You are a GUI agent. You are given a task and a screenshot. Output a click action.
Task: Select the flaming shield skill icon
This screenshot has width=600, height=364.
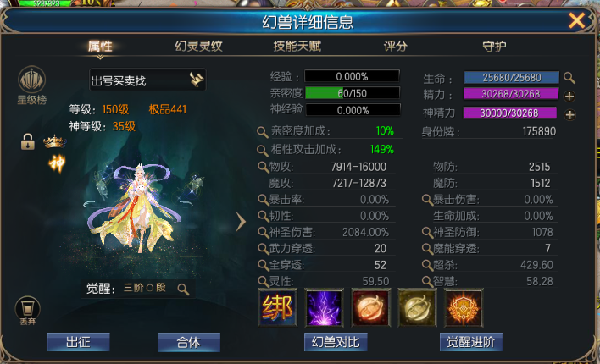(464, 308)
